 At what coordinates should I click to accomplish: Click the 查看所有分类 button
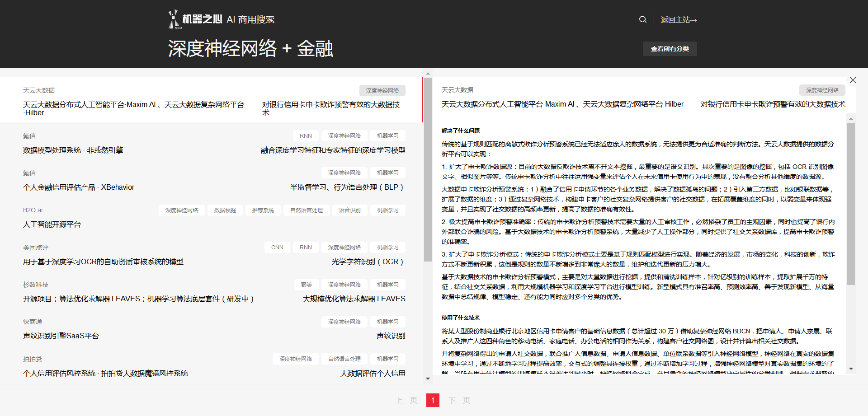pos(670,49)
